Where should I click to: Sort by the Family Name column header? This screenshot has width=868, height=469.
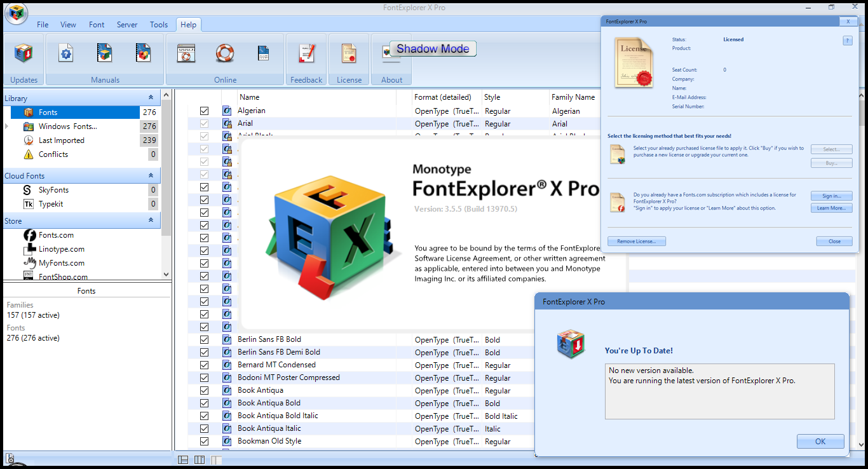coord(574,97)
